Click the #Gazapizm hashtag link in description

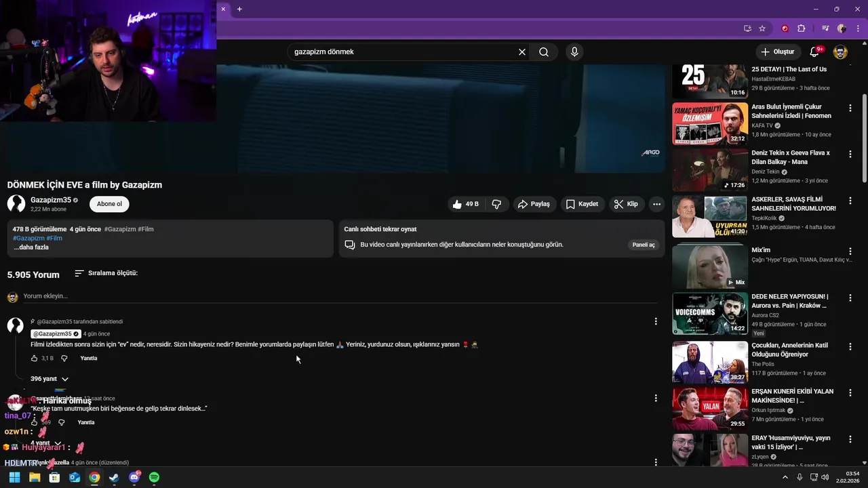(28, 239)
